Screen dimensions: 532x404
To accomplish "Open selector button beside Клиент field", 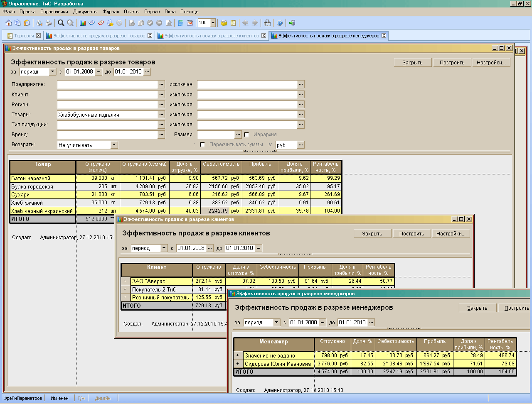I will point(161,95).
